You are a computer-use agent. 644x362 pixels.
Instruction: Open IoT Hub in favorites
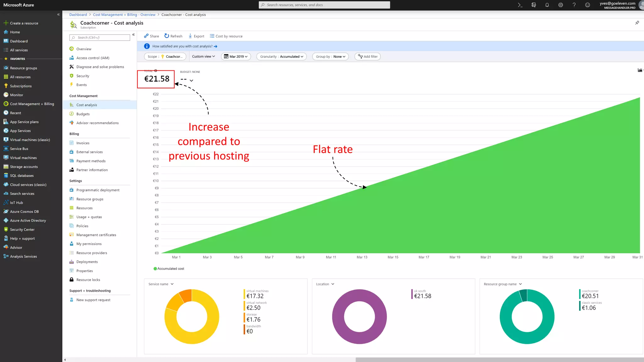click(16, 203)
